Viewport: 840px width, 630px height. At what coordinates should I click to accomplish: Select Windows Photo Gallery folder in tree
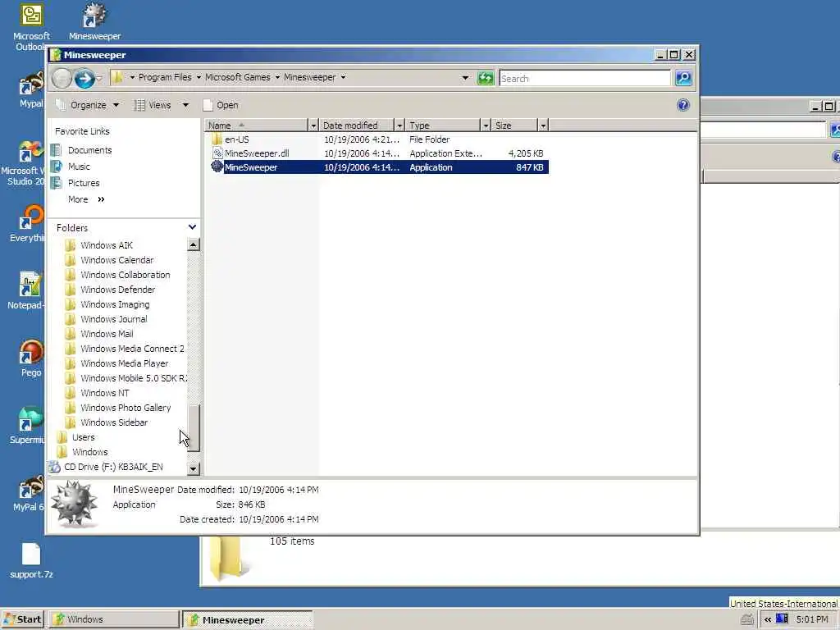tap(126, 408)
